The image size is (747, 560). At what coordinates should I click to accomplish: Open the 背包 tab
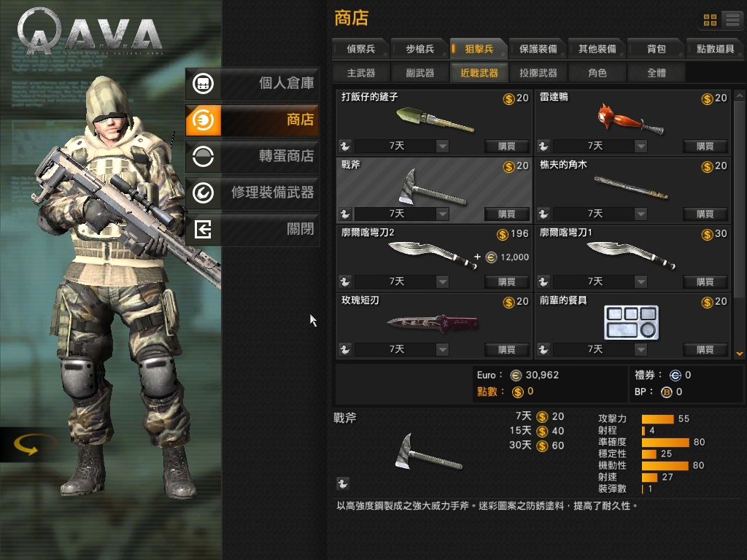(656, 49)
